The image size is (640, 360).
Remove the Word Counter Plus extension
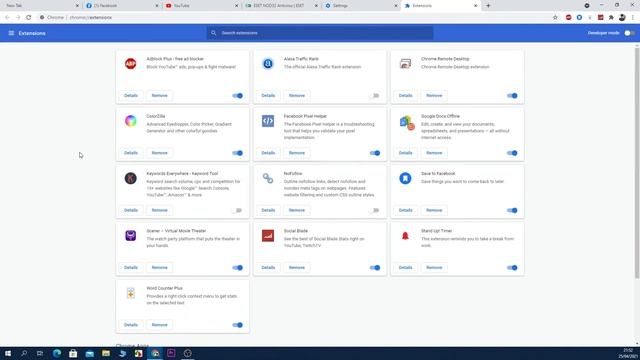click(160, 325)
